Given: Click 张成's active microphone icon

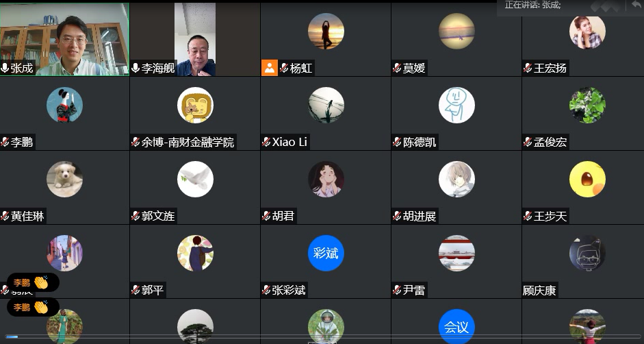Looking at the screenshot, I should pyautogui.click(x=5, y=68).
